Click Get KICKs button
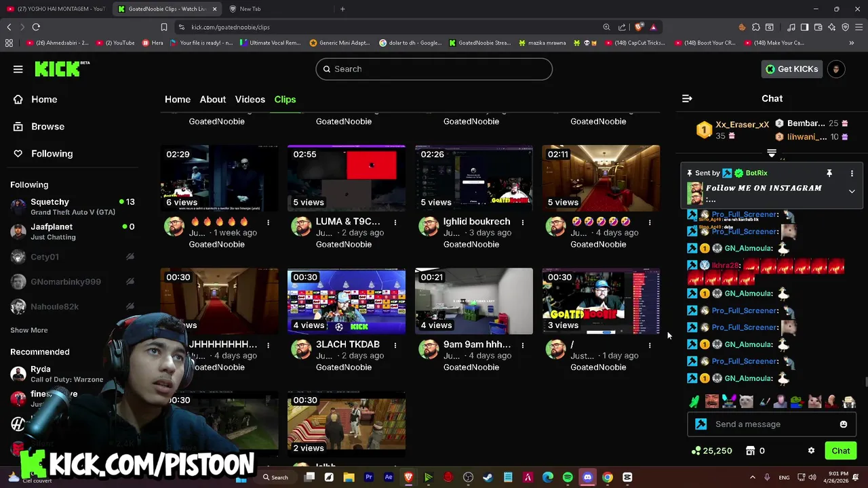 (792, 69)
